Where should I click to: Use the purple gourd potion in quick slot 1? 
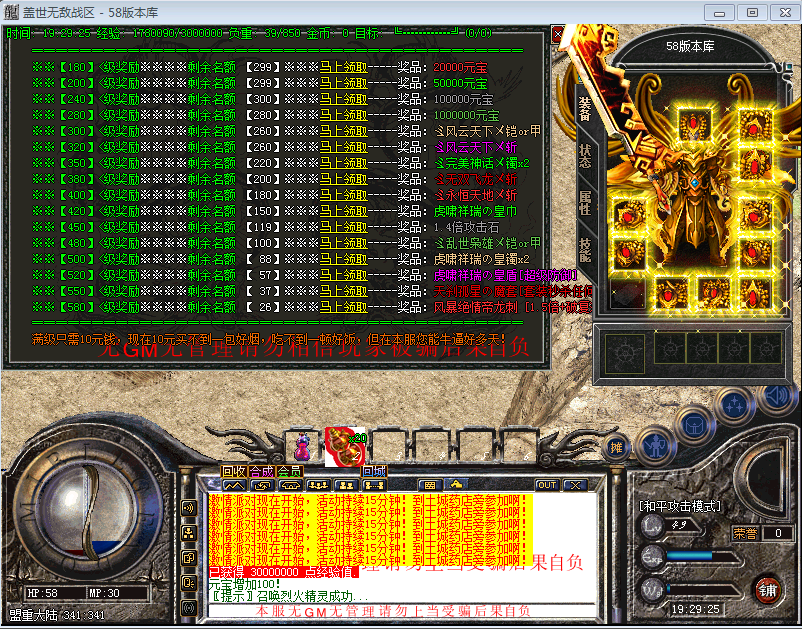coord(303,446)
